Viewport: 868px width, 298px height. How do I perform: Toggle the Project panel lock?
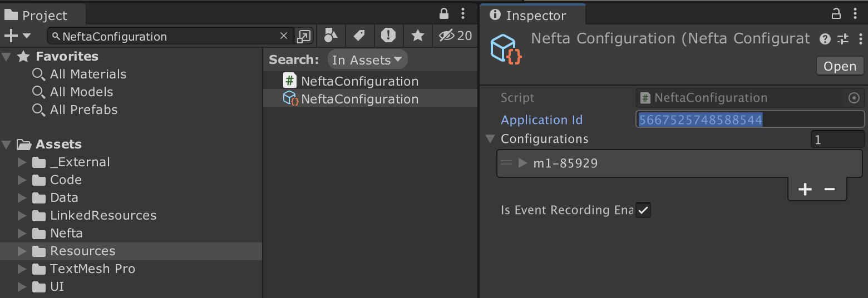(x=444, y=13)
